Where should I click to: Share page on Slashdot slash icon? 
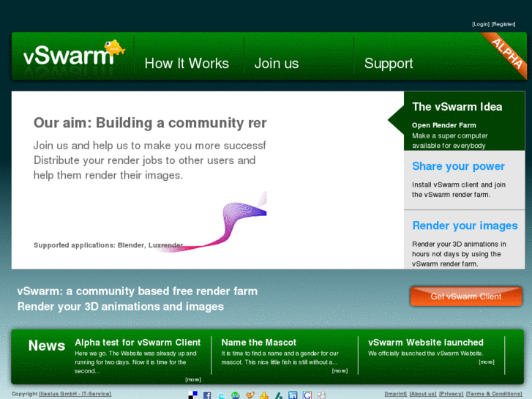click(x=279, y=395)
